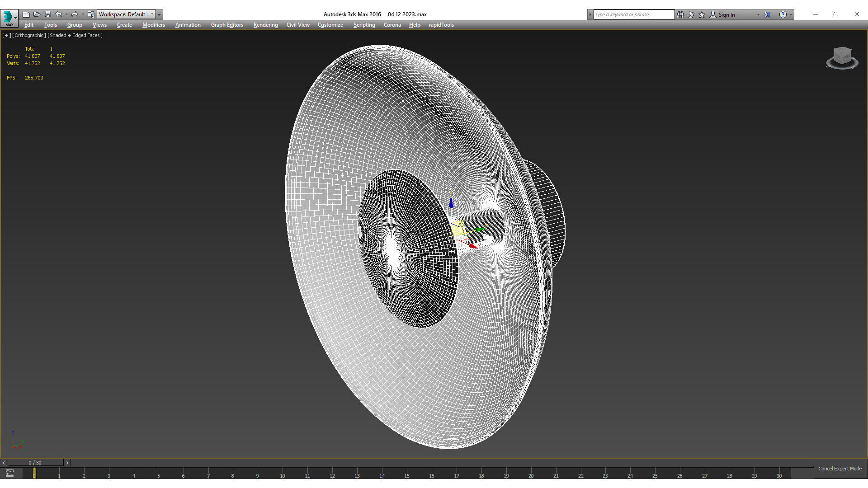Open the Rendering menu
The width and height of the screenshot is (868, 488).
click(x=265, y=25)
